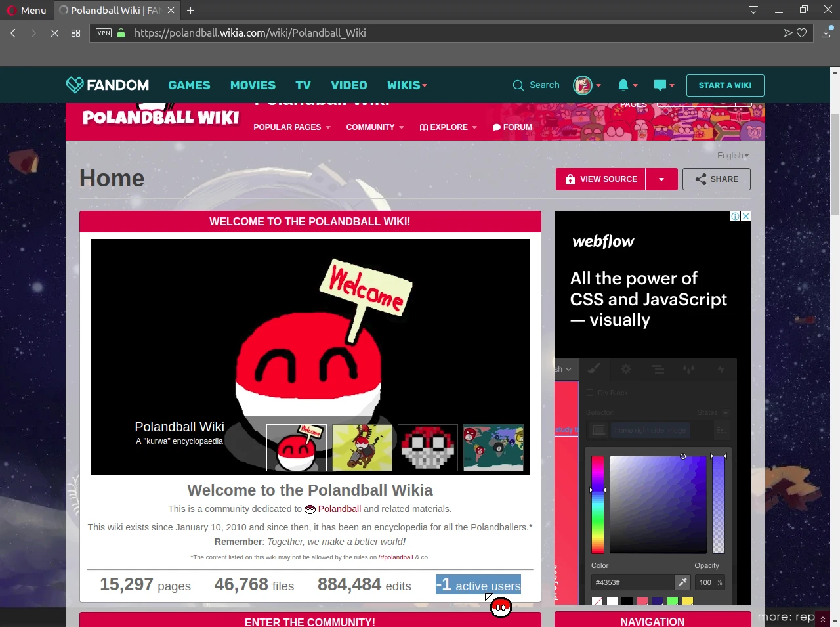Click the tab tiles grid icon near address bar
This screenshot has width=840, height=627.
pos(75,32)
